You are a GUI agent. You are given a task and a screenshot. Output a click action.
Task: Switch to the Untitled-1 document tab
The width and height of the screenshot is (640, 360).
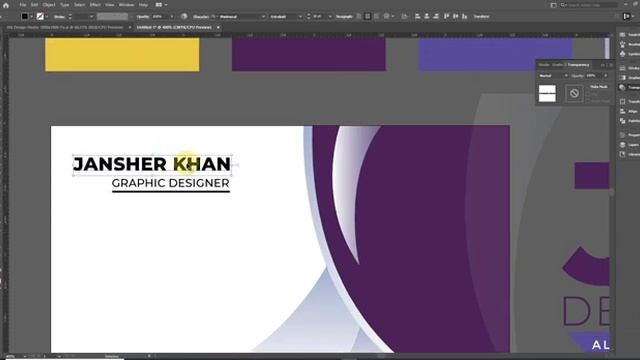pyautogui.click(x=174, y=27)
